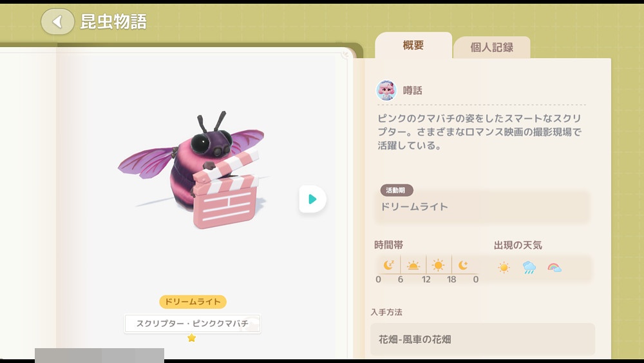Click the sunrise morning time icon
Viewport: 644px width, 363px height.
(x=413, y=266)
